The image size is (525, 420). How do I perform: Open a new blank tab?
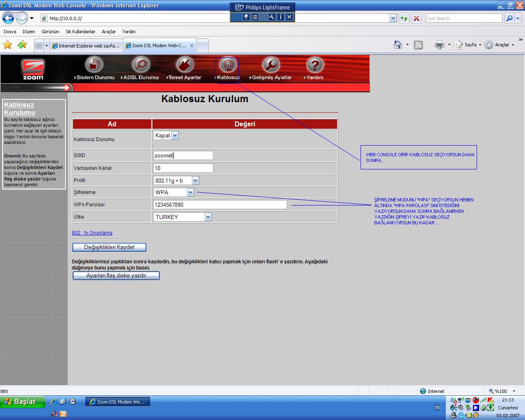point(203,46)
